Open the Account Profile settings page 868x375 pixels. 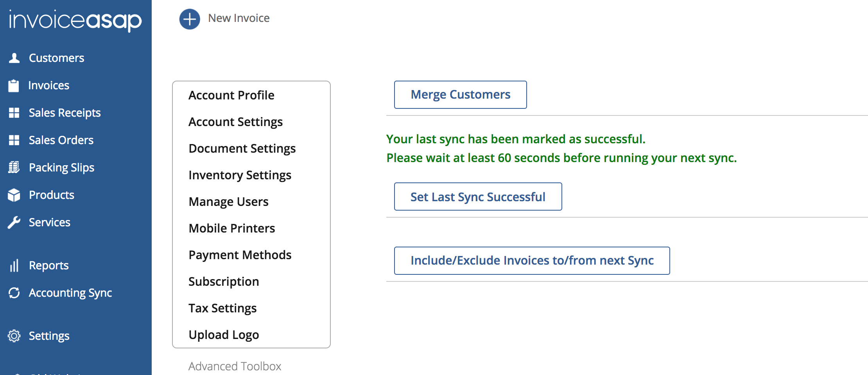(231, 95)
